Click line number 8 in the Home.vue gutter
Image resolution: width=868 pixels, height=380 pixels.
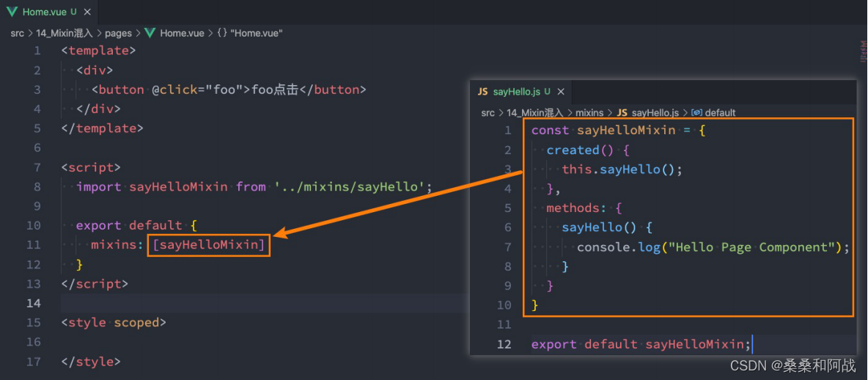pos(37,186)
